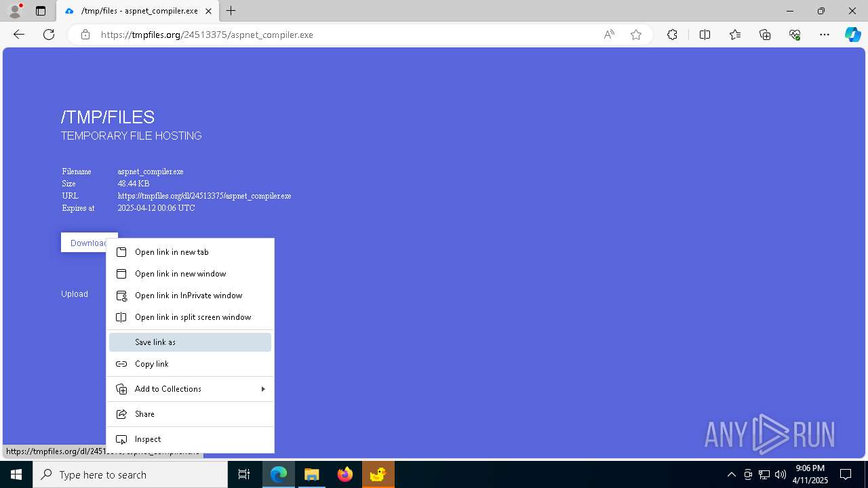Go back with the back arrow

pos(19,35)
